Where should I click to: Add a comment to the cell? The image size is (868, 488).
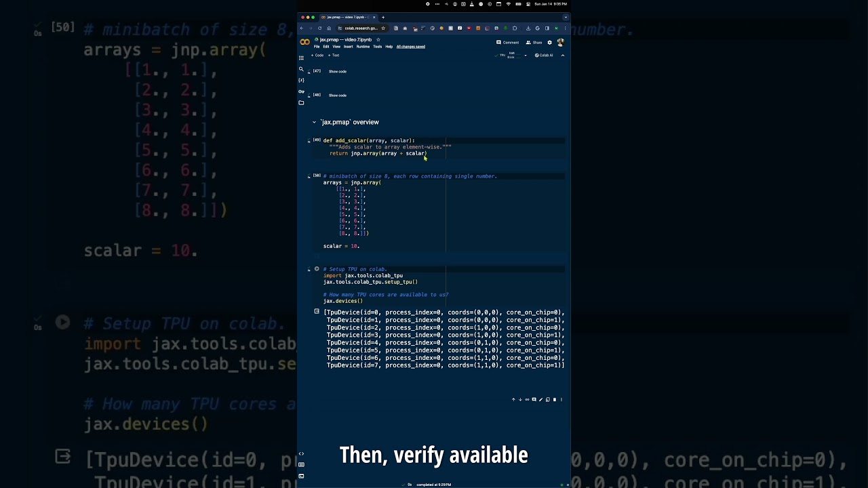click(534, 400)
